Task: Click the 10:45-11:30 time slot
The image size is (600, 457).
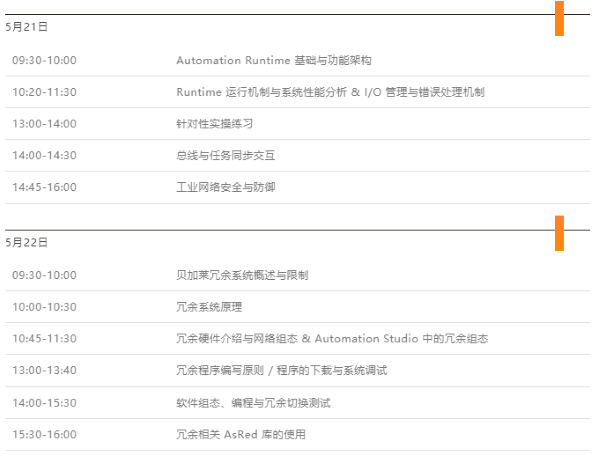Action: pyautogui.click(x=44, y=339)
